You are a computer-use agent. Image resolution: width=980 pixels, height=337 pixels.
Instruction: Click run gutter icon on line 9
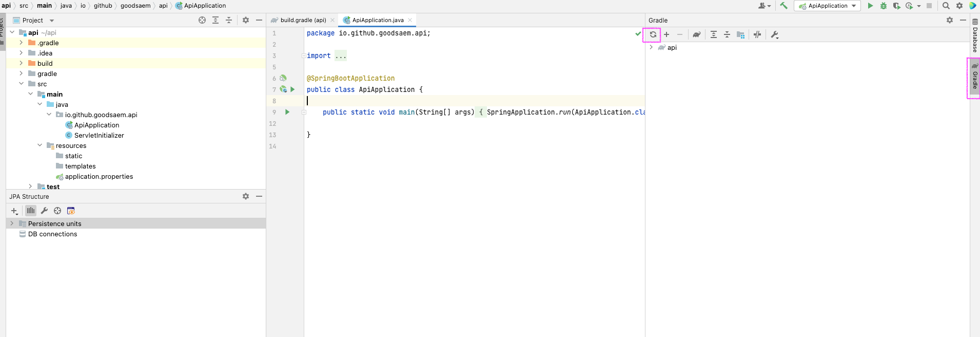click(x=287, y=112)
